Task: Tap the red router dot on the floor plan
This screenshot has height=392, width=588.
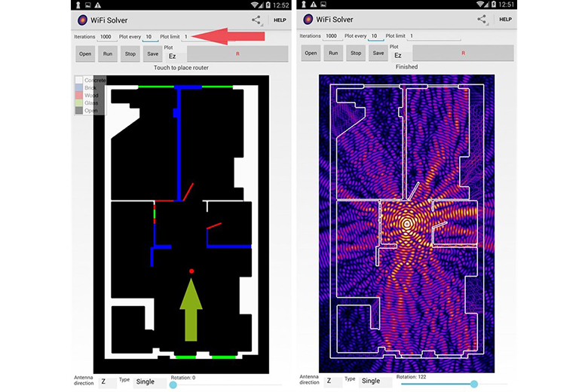Action: [191, 271]
